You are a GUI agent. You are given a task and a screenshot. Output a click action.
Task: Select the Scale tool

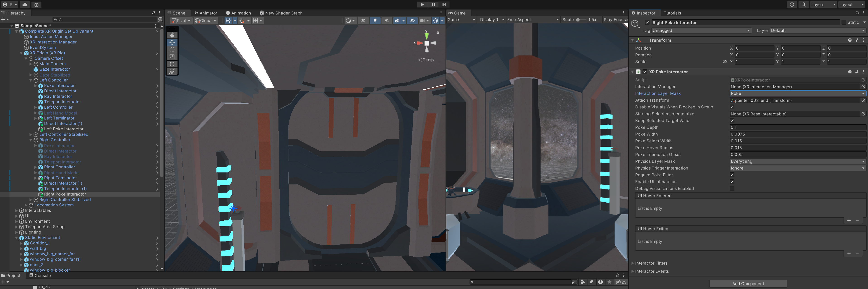172,57
